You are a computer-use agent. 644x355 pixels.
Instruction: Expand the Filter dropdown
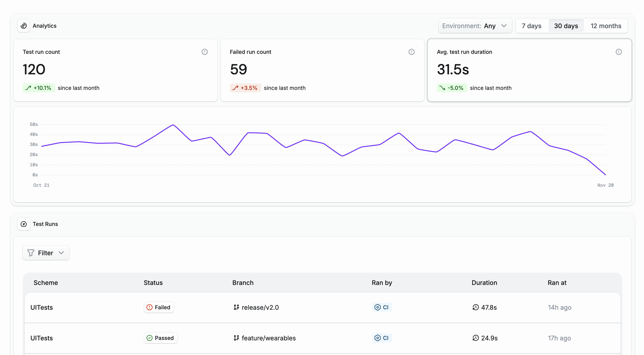46,253
